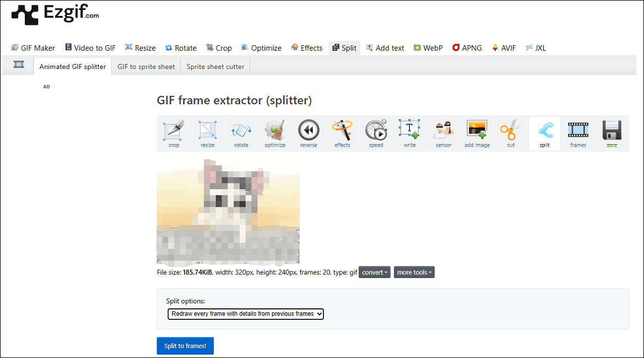The image size is (644, 358).
Task: Switch to the GIF to sprite sheet tab
Action: click(145, 66)
